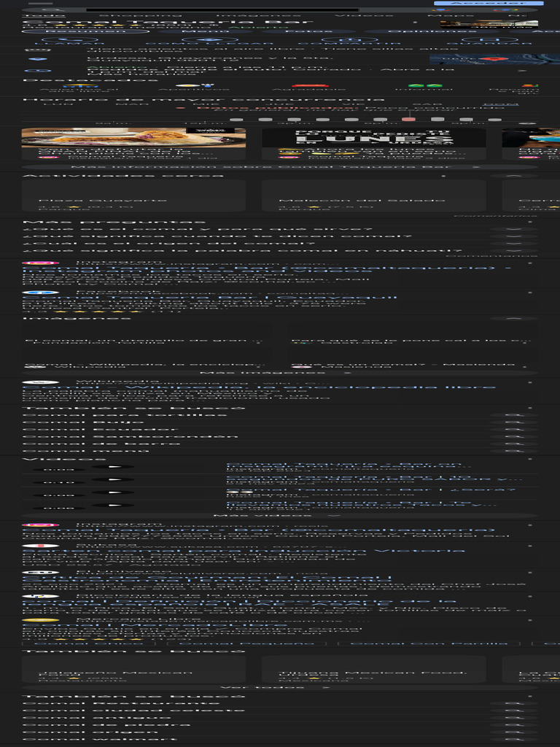This screenshot has height=747, width=560.
Task: Select the Comal Con Parrilla chip
Action: click(x=429, y=643)
